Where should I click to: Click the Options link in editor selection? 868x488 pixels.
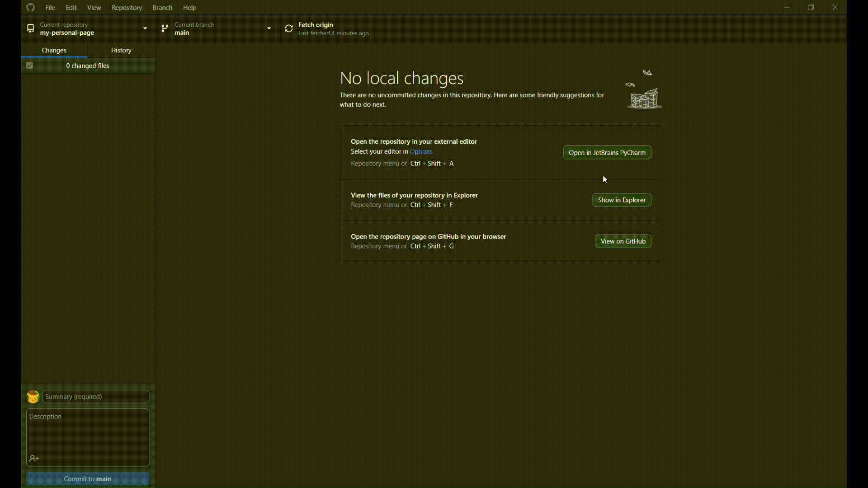tap(421, 151)
